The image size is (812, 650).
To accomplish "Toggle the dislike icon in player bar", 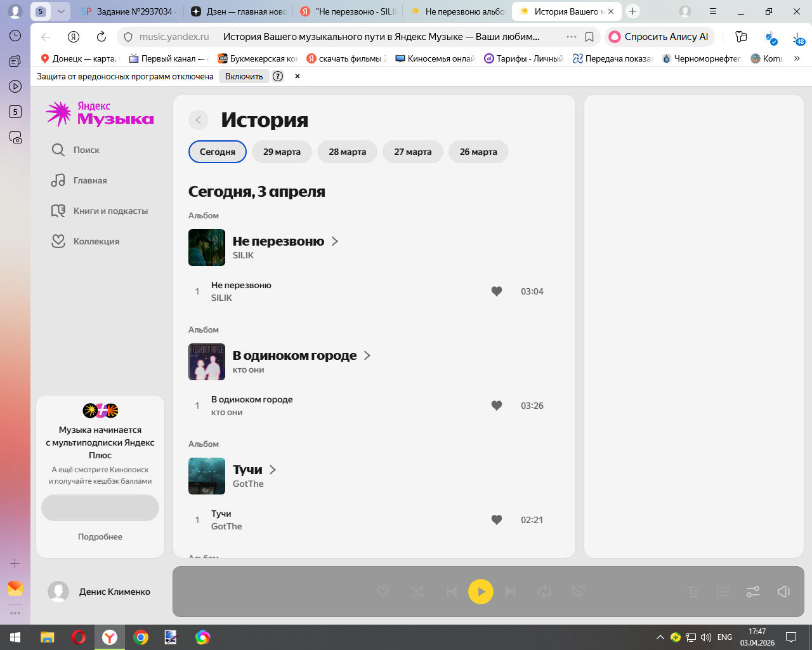I will click(578, 592).
